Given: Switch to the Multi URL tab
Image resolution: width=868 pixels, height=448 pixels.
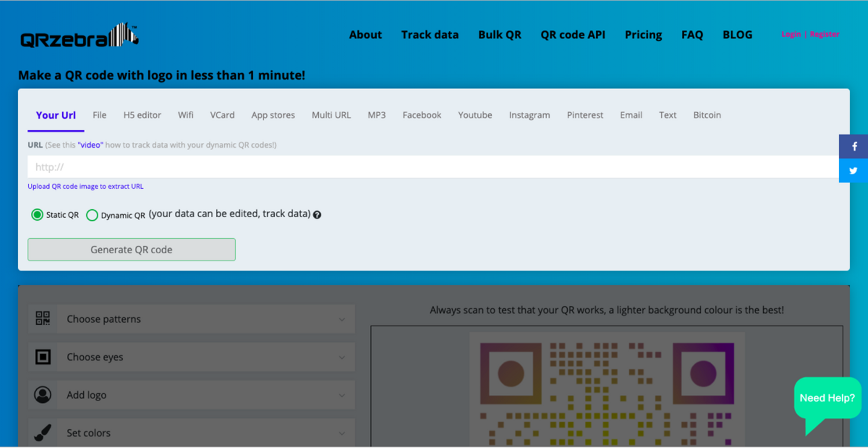Looking at the screenshot, I should pos(331,115).
